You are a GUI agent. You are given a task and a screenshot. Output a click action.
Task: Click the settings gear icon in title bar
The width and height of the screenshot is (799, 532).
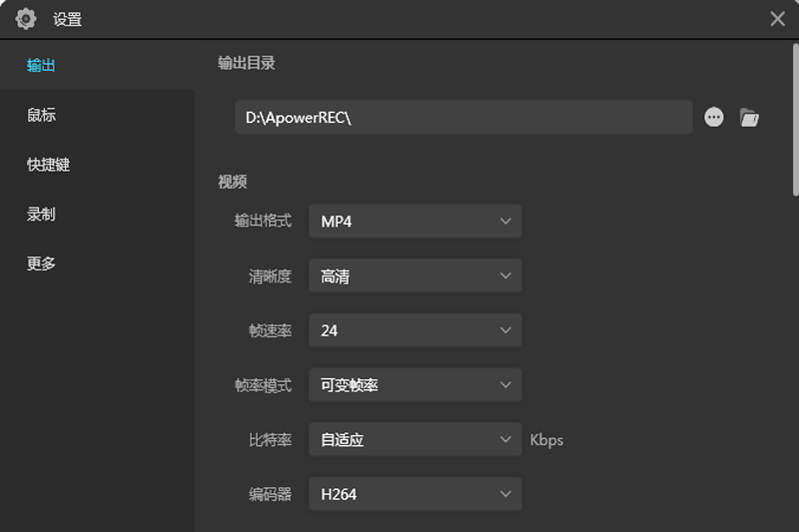[26, 19]
